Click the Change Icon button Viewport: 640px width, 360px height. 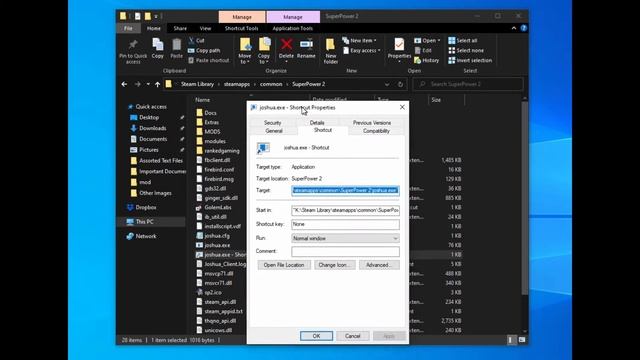coord(335,265)
